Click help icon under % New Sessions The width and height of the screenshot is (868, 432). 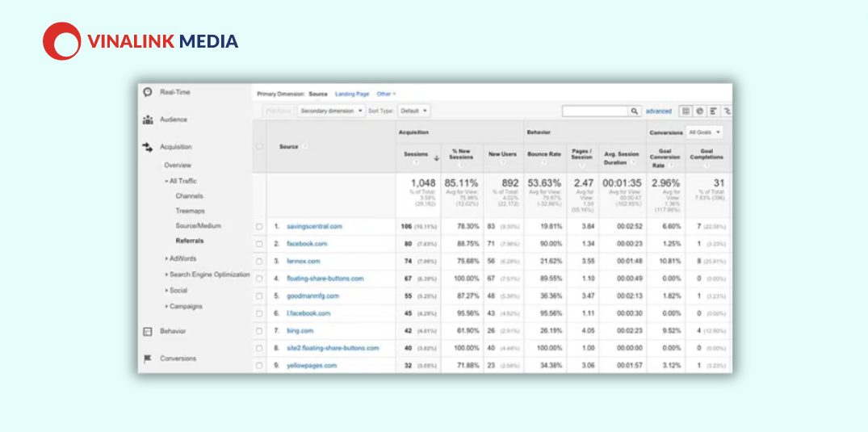tap(460, 165)
